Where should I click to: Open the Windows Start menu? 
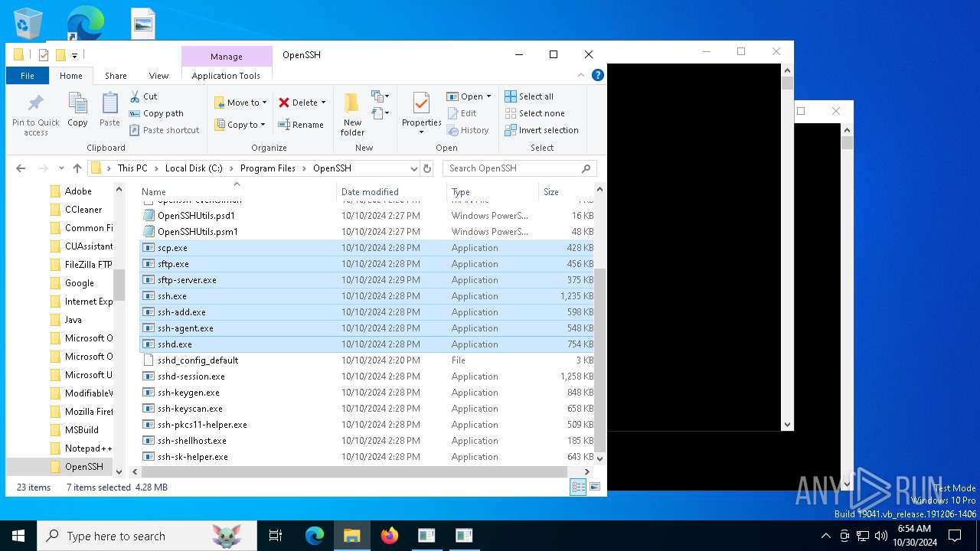coord(18,536)
